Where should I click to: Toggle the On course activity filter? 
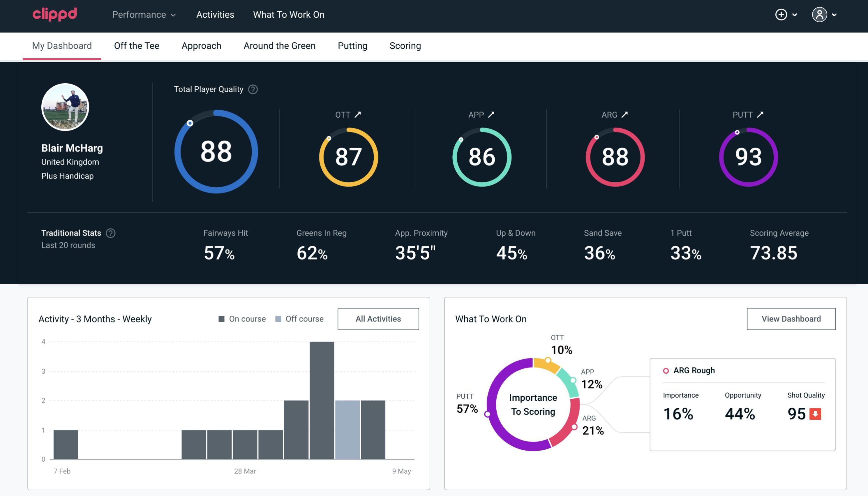pyautogui.click(x=241, y=319)
